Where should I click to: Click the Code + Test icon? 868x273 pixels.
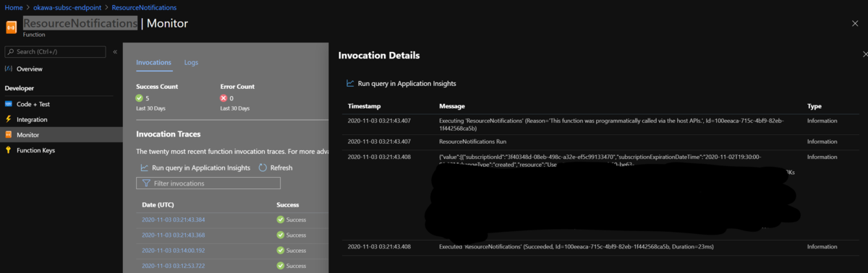9,104
